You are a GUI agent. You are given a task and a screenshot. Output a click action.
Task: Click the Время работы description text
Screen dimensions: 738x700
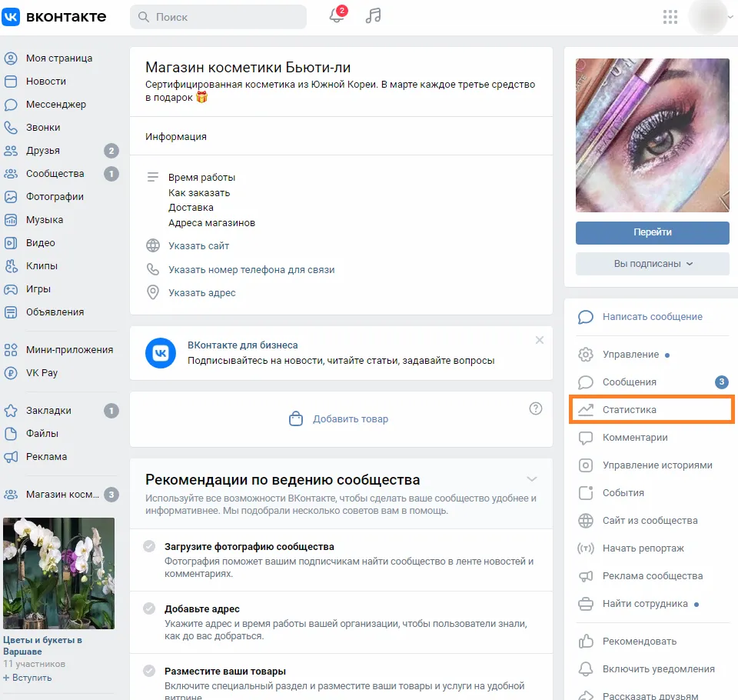pyautogui.click(x=201, y=178)
